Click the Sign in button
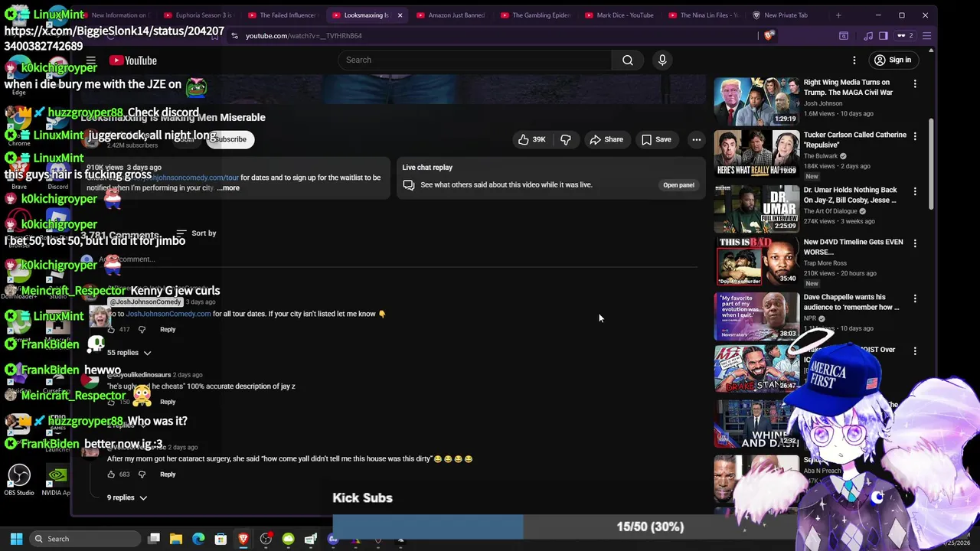The width and height of the screenshot is (980, 551). tap(893, 60)
